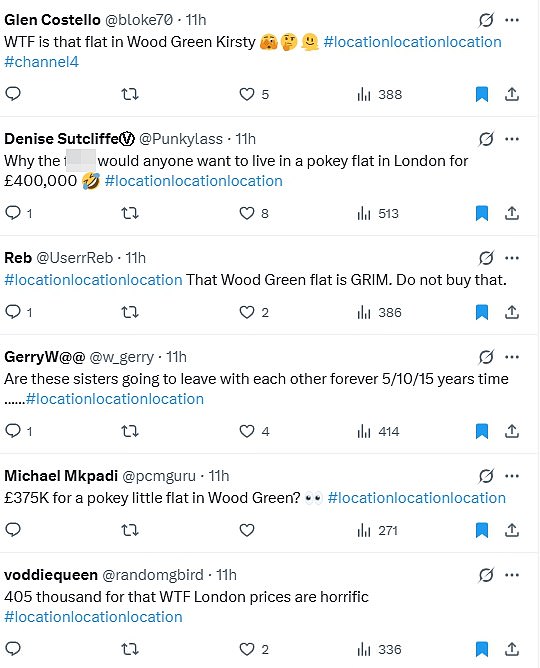Open three-dot menu on Denise Sutcliffe's tweet
The height and width of the screenshot is (668, 540).
pos(512,139)
